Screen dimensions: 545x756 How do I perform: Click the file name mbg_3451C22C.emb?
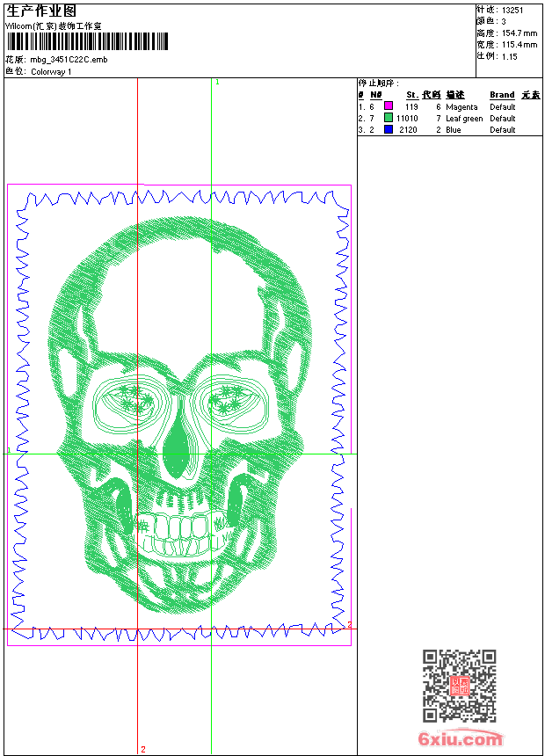point(69,60)
